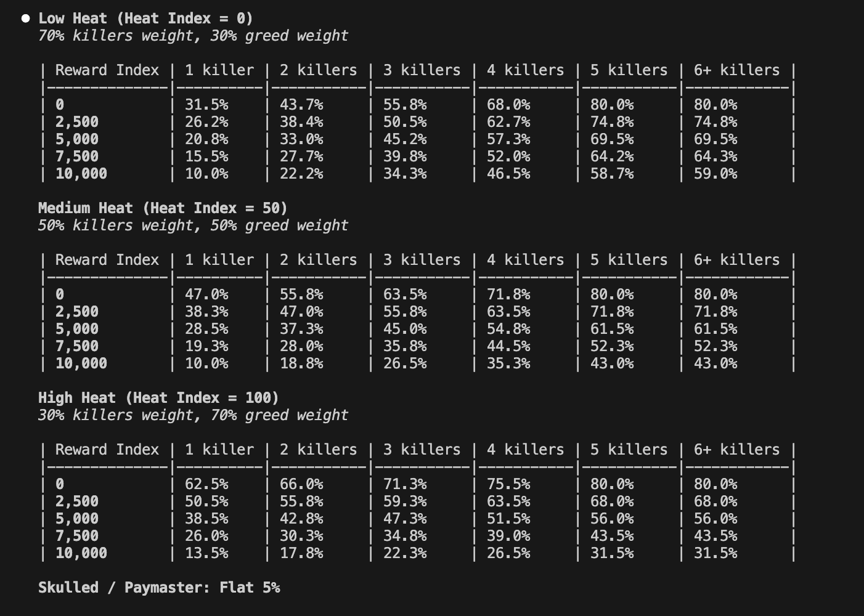Viewport: 864px width, 616px height.
Task: Select 6+ killers header in High Heat table
Action: tap(736, 450)
